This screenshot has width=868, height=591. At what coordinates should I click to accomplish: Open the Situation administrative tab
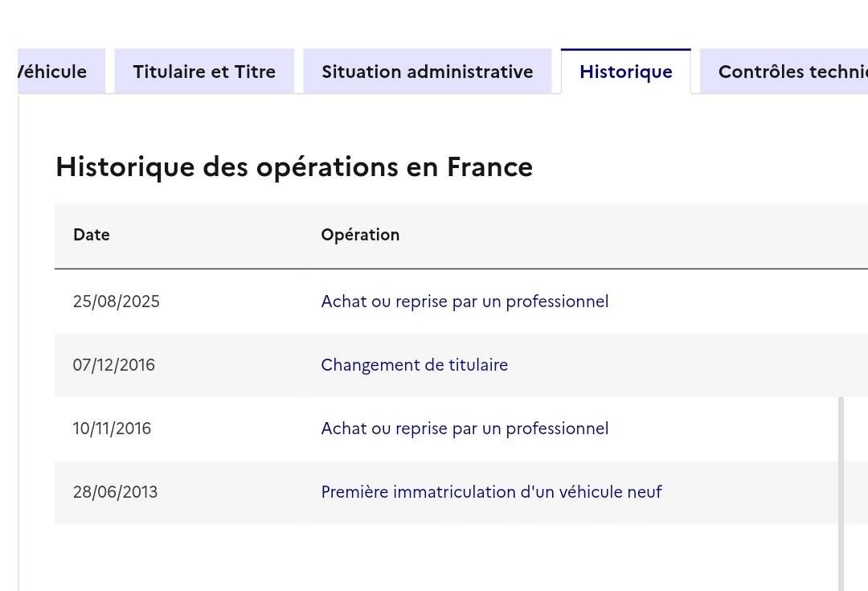(x=427, y=72)
